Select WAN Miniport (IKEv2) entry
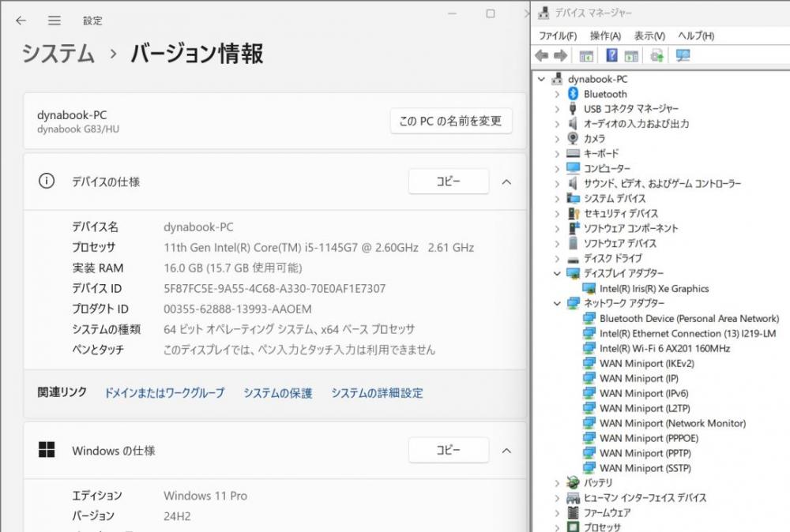Viewport: 790px width, 532px height. tap(647, 363)
